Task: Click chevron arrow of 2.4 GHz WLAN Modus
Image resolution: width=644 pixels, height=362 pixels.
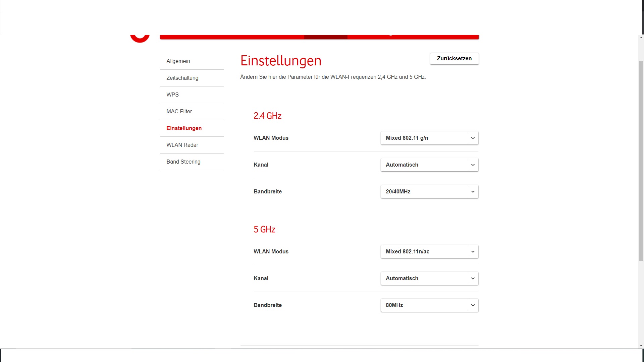Action: point(473,138)
